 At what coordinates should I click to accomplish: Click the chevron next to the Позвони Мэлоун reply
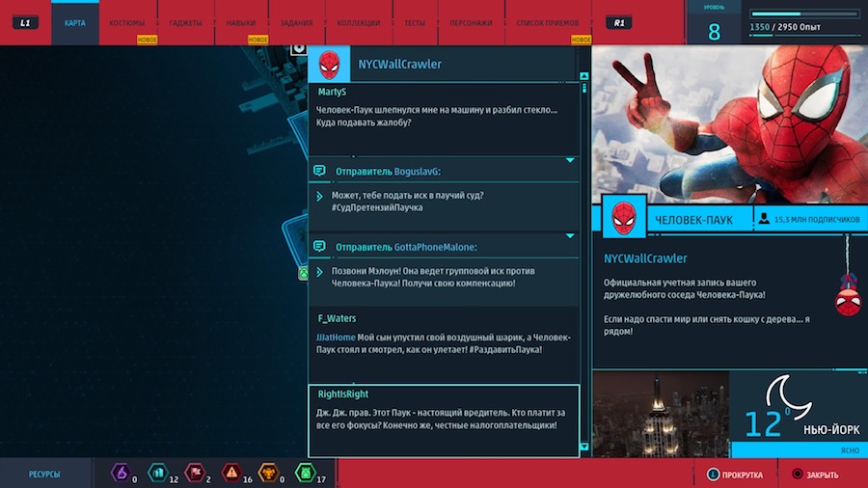coord(319,272)
